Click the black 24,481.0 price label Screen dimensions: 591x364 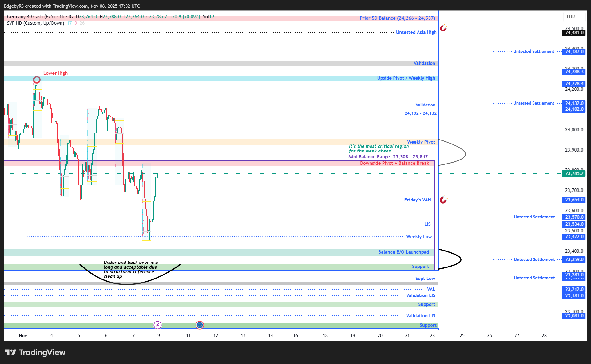pyautogui.click(x=574, y=33)
